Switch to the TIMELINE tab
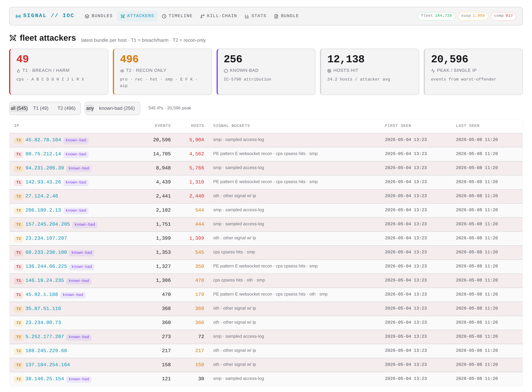The height and width of the screenshot is (392, 532). (177, 16)
